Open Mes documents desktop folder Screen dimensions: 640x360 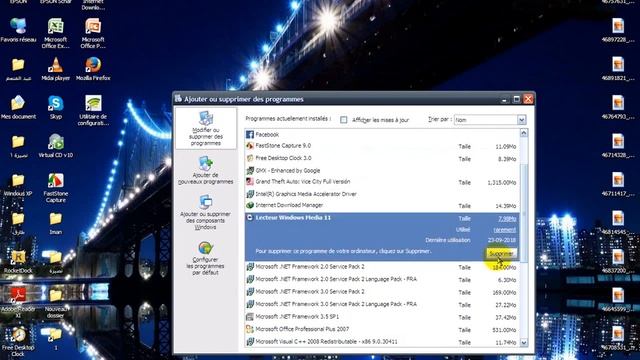pos(18,107)
